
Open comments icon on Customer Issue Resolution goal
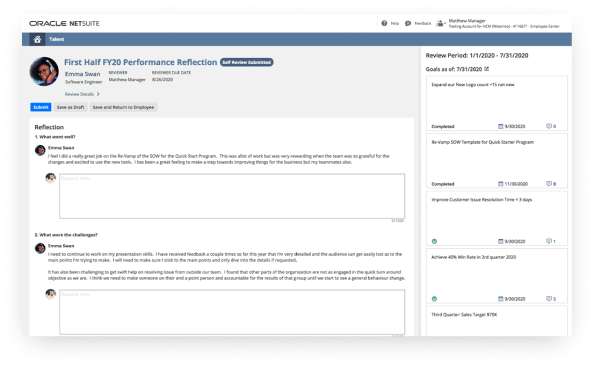(x=549, y=241)
